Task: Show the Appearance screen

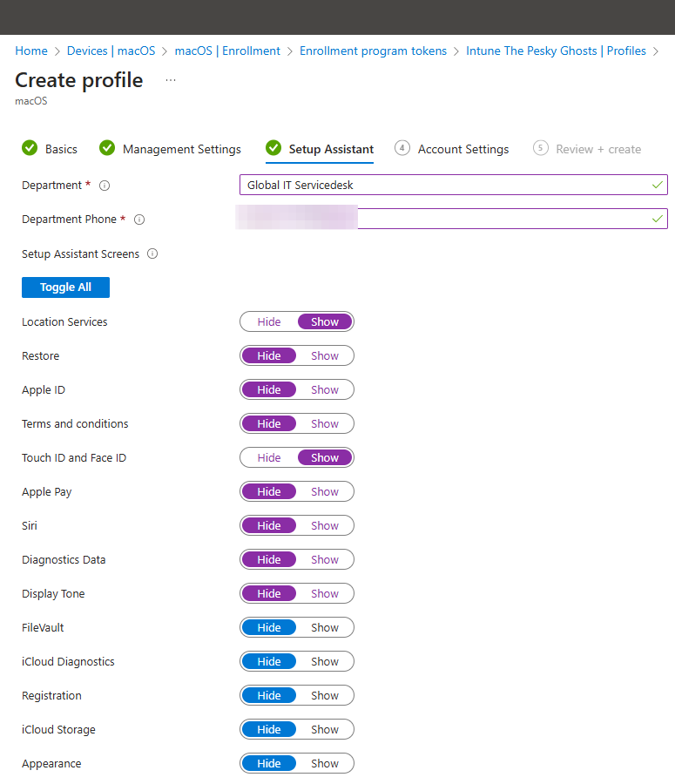Action: coord(325,763)
